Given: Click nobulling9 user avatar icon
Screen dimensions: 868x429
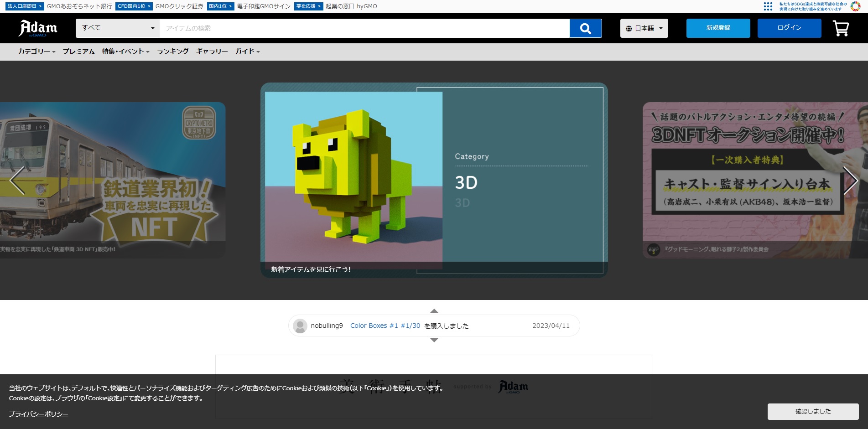Looking at the screenshot, I should 300,326.
